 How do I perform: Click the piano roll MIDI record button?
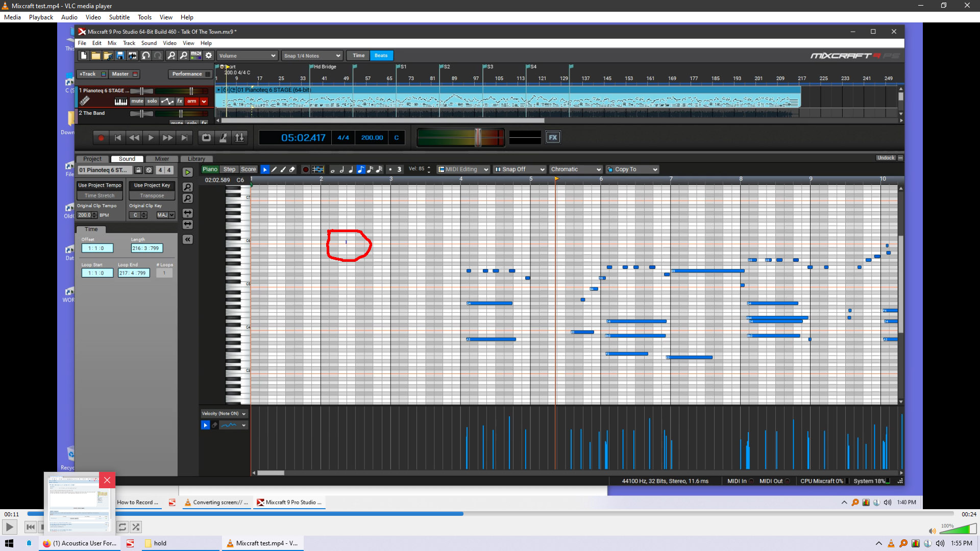(x=306, y=169)
